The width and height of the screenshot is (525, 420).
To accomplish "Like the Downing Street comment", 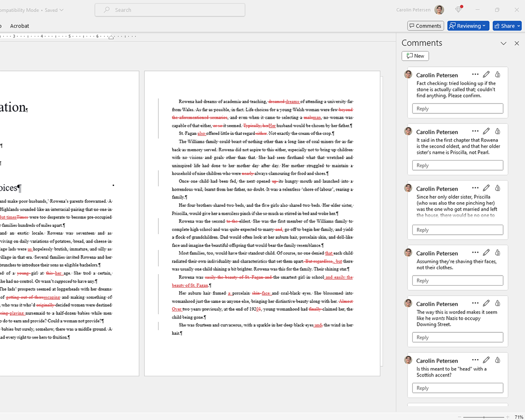I will click(498, 303).
